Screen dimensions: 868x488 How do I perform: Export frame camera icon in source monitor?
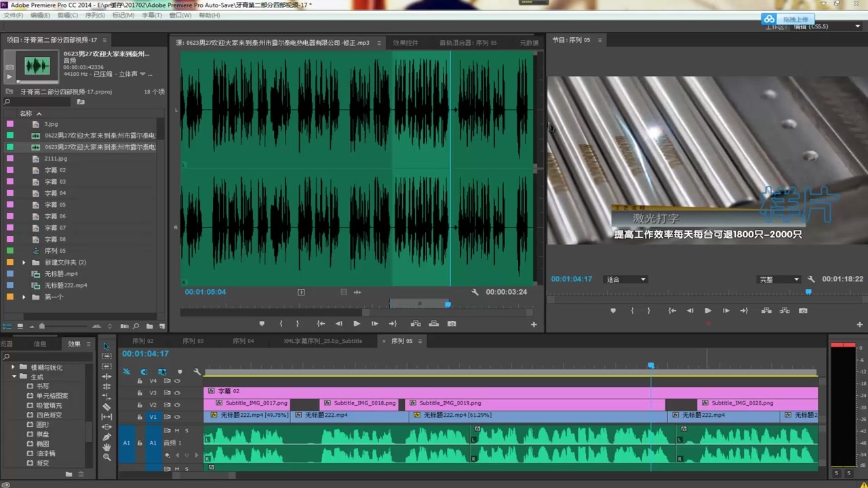pyautogui.click(x=452, y=324)
